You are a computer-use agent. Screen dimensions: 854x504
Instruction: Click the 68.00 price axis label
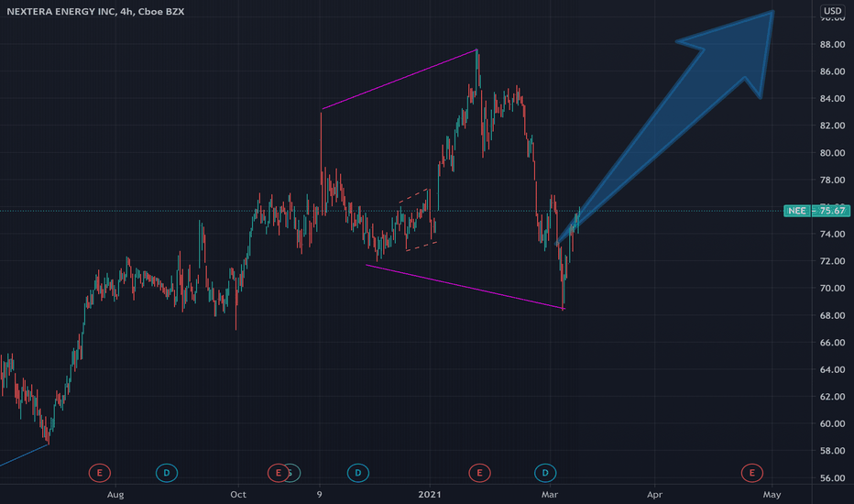833,315
